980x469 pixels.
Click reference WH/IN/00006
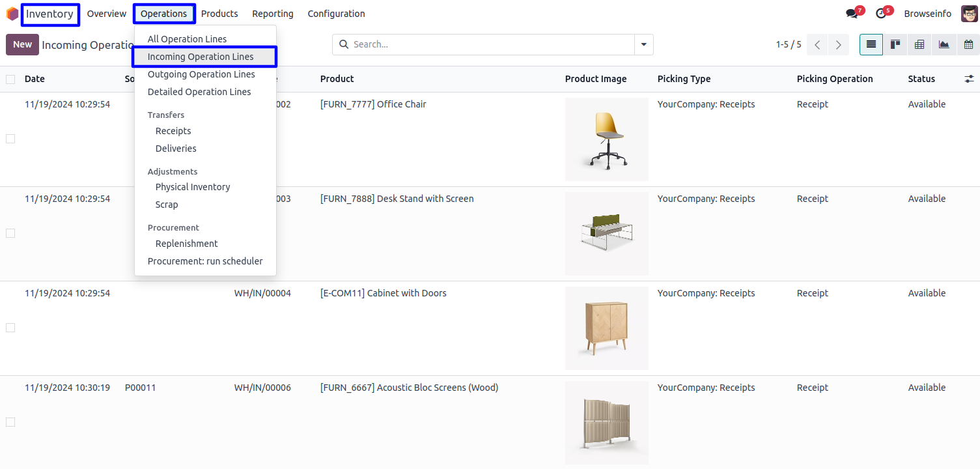click(x=262, y=388)
